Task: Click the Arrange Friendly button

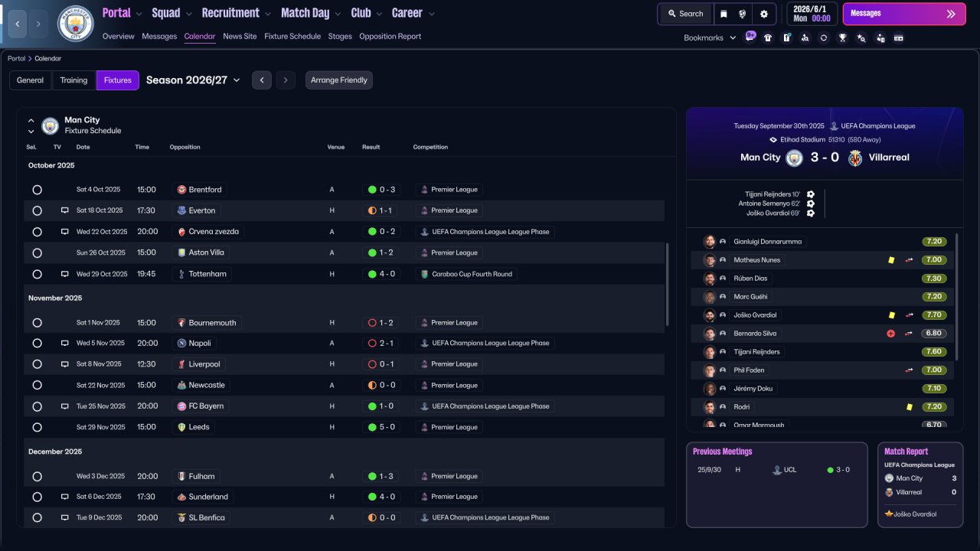Action: tap(339, 80)
